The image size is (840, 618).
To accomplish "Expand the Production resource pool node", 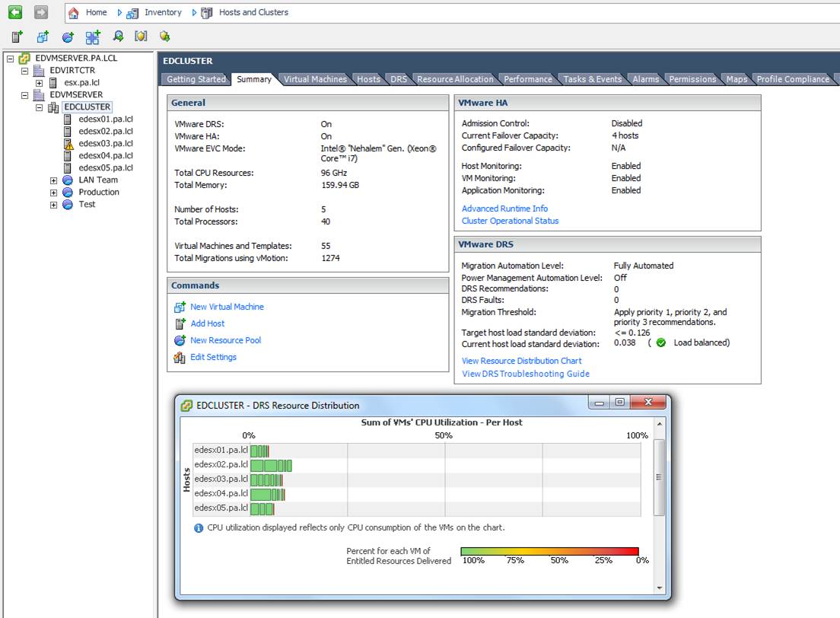I will tap(54, 193).
